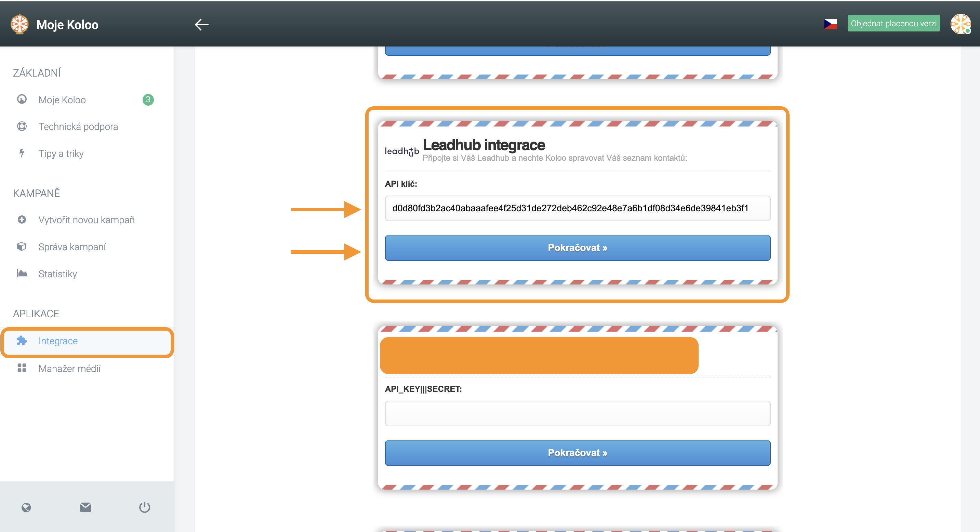Open Správa kampaní
The width and height of the screenshot is (980, 532).
click(x=72, y=247)
